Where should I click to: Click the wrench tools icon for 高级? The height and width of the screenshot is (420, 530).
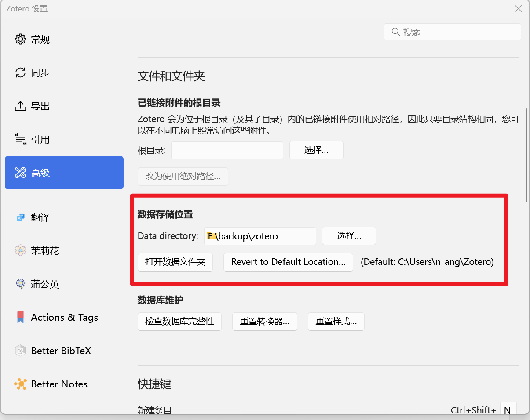click(x=20, y=173)
